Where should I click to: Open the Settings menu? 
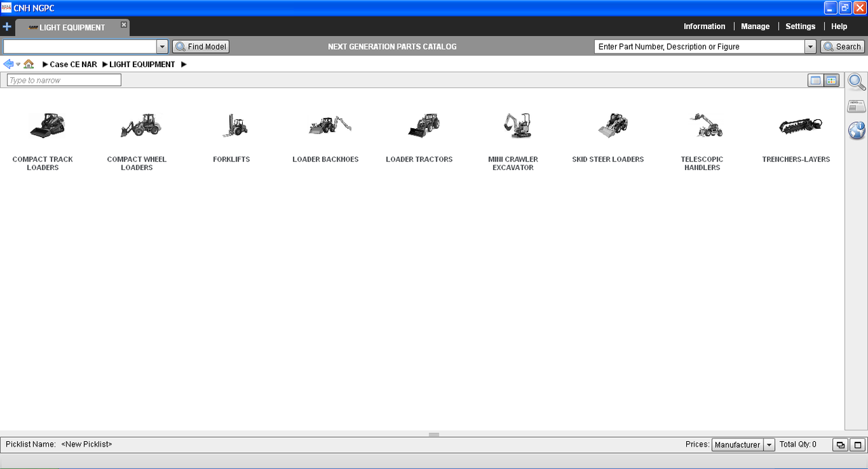(800, 26)
